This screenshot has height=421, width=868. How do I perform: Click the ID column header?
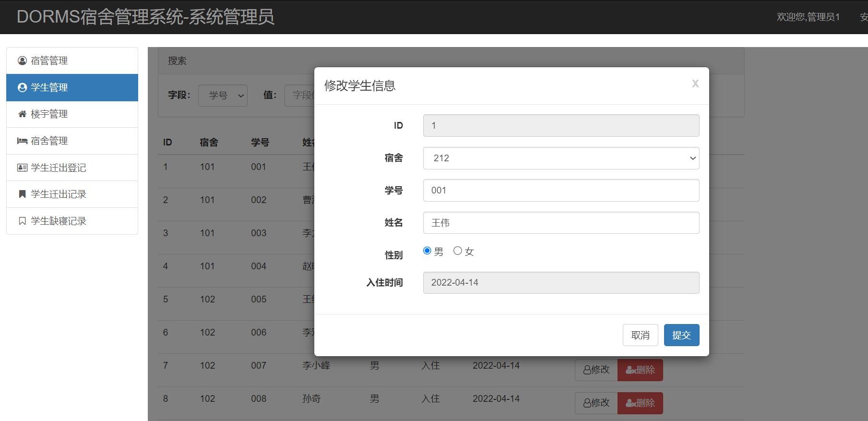click(167, 142)
